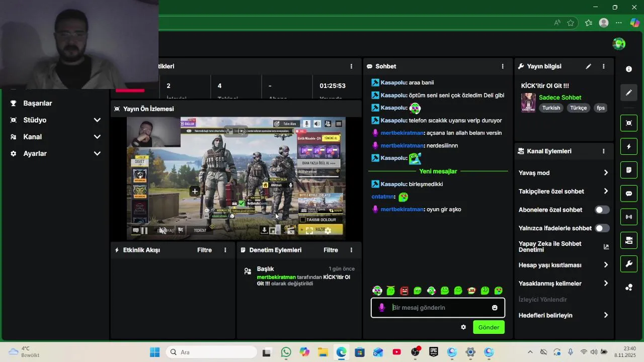
Task: Open the layout dots icon at the sidebar bottom
Action: point(629,288)
